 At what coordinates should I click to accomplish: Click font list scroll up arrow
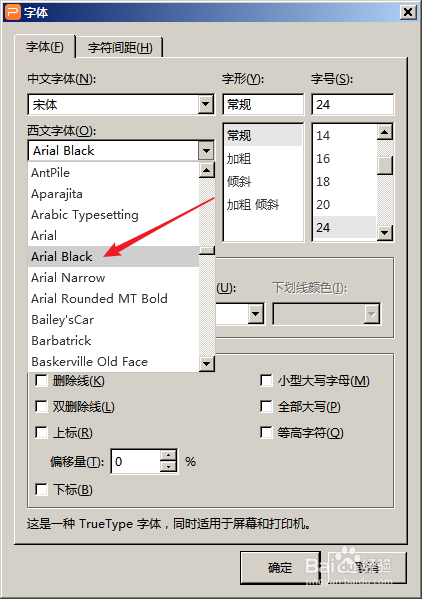click(207, 170)
